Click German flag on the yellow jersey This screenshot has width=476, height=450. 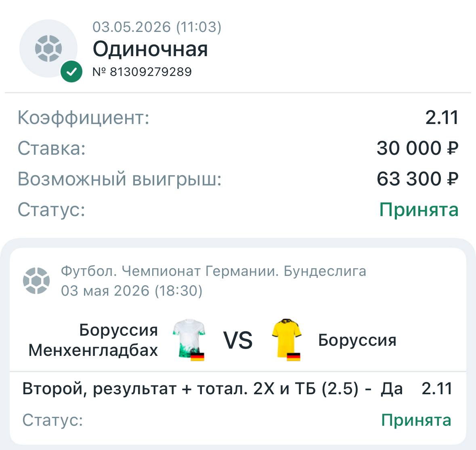[x=294, y=357]
